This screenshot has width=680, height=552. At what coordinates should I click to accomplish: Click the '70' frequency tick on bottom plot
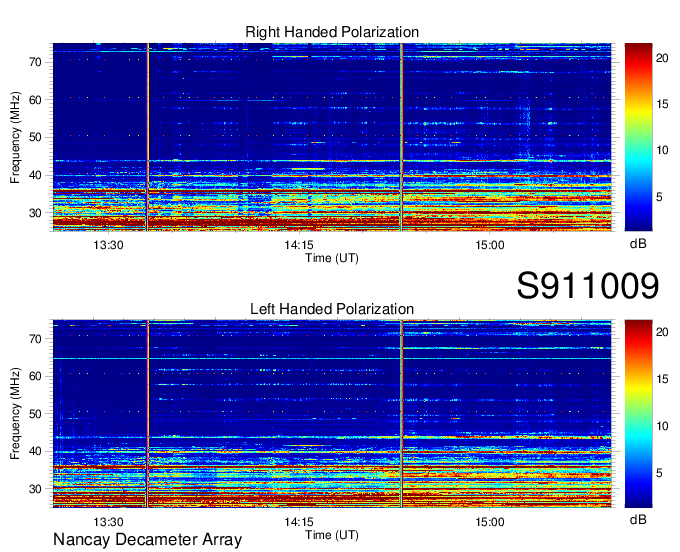coord(36,339)
